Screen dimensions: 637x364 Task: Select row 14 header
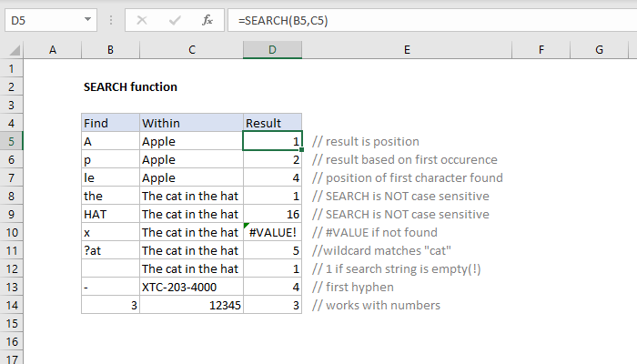pyautogui.click(x=11, y=305)
